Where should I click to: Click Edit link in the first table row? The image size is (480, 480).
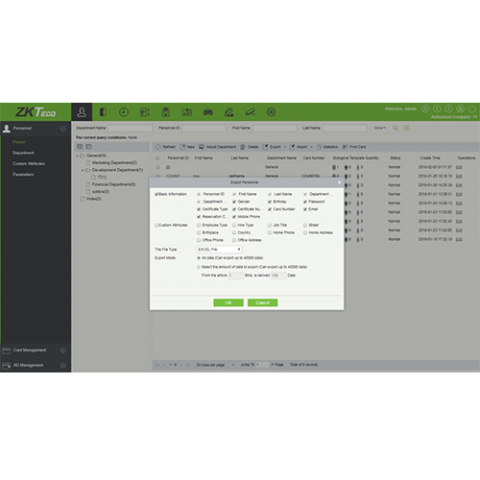tap(459, 167)
